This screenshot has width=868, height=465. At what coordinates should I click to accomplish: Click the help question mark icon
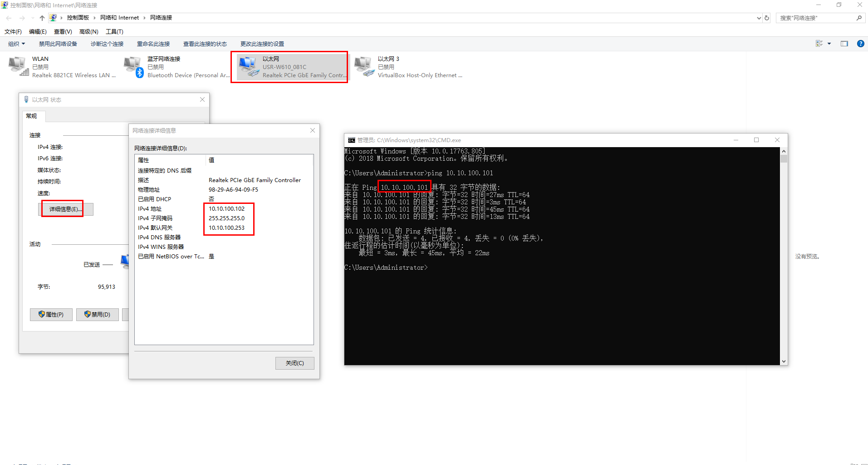[860, 44]
